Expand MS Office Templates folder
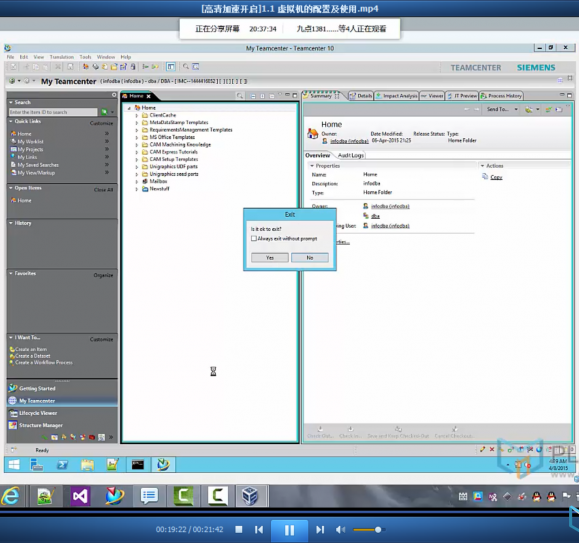Image resolution: width=579 pixels, height=543 pixels. [x=137, y=138]
